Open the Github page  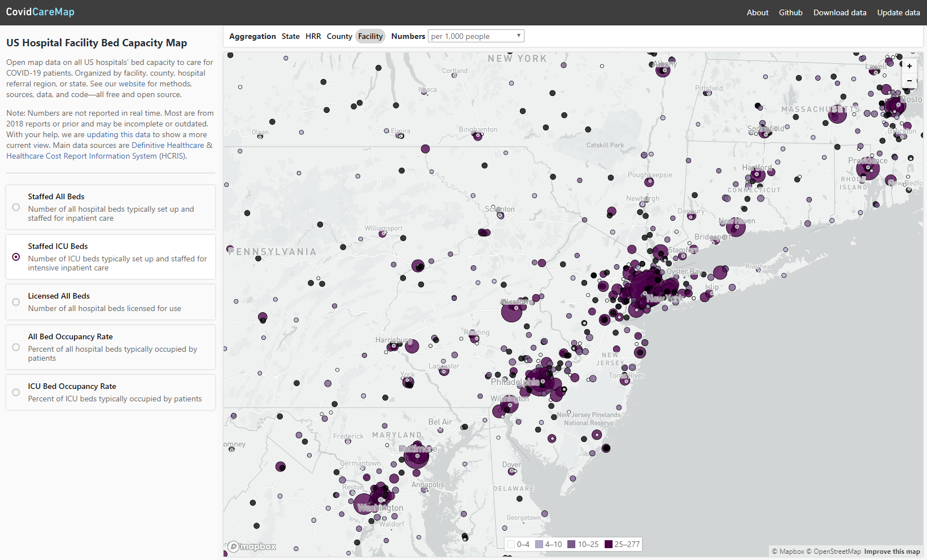[x=790, y=12]
